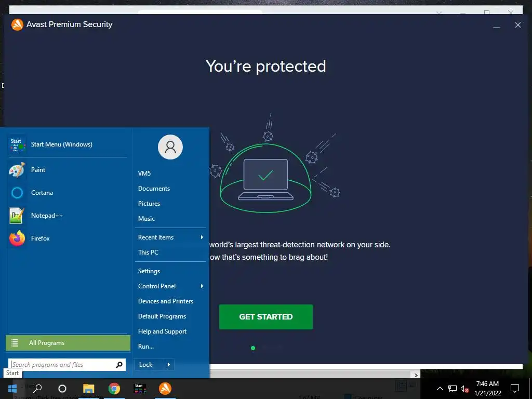Click the magnifier icon in search box

(x=119, y=365)
